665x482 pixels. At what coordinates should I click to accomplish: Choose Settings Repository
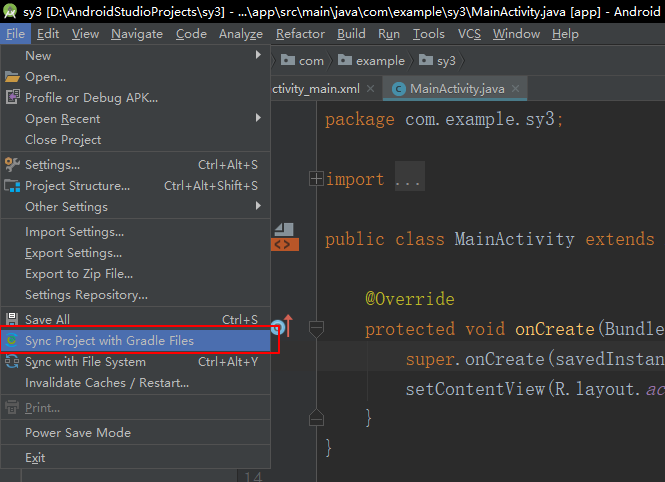[135, 295]
